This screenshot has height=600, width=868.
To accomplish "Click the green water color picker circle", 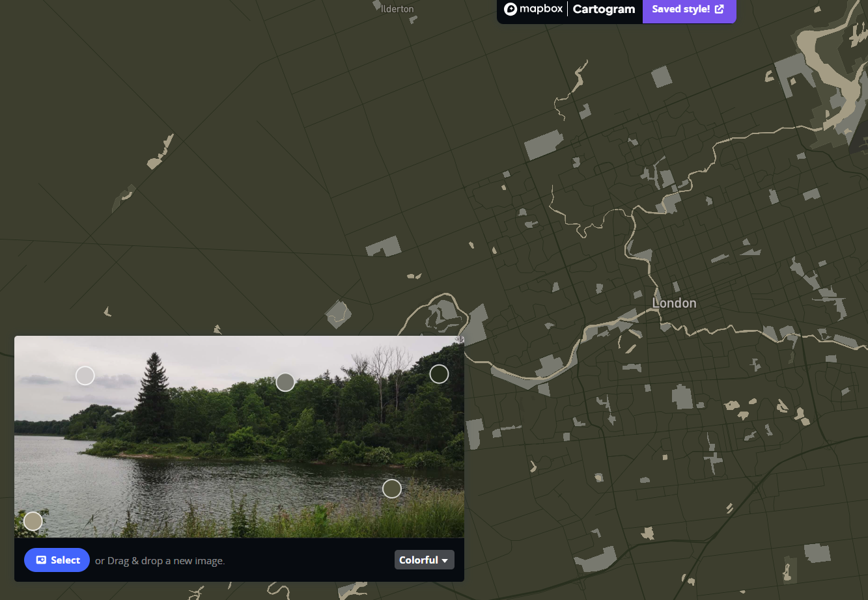I will pos(392,488).
